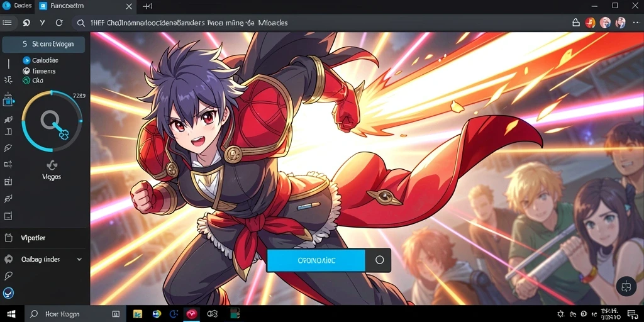Click the spiral icon beside the hamburger menu

[x=26, y=23]
